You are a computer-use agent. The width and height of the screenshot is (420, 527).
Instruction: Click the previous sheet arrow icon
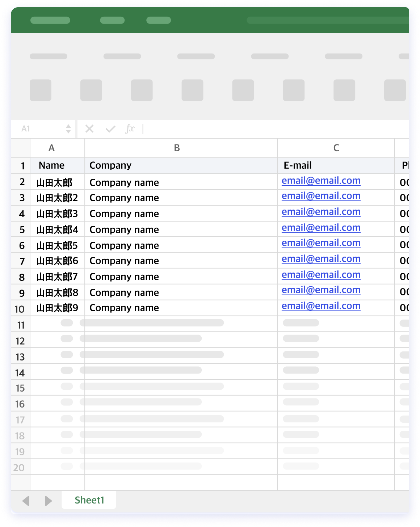point(26,501)
